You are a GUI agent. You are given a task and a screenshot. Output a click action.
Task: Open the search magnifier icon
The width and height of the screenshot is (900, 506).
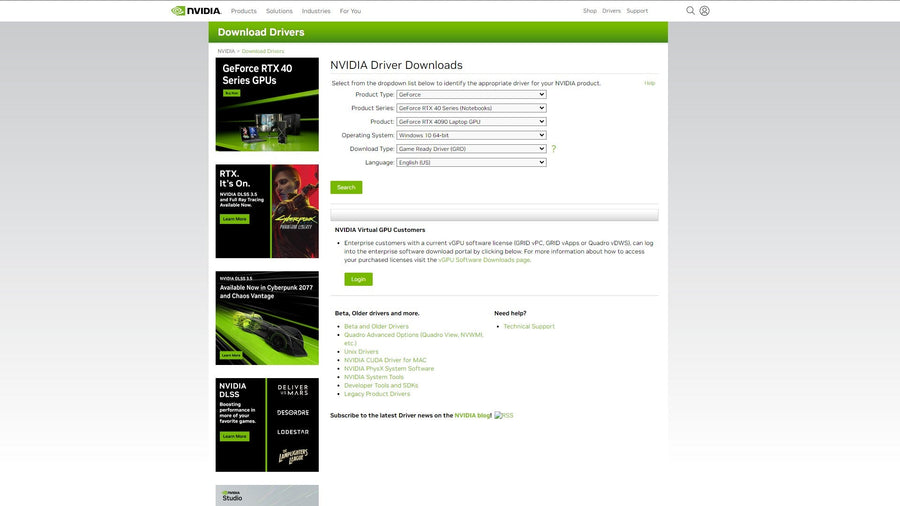point(690,10)
